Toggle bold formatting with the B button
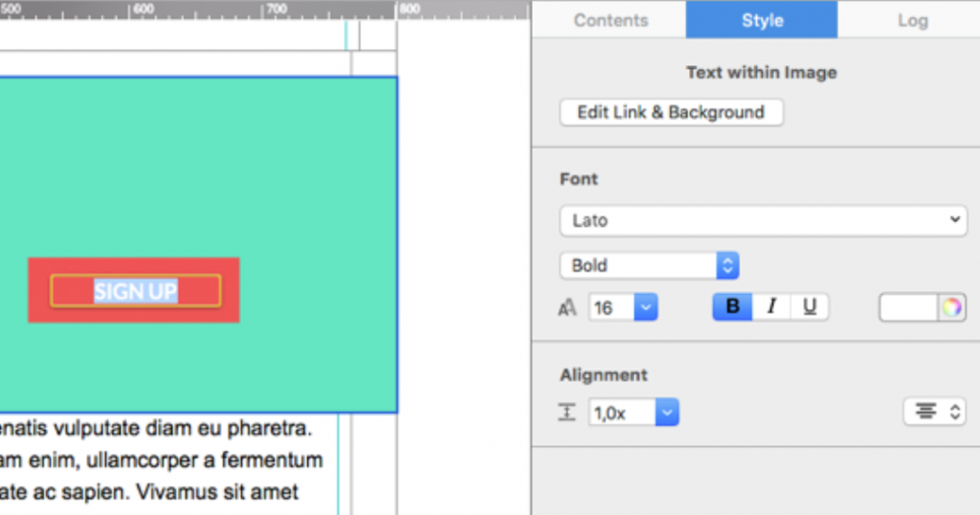Image resolution: width=980 pixels, height=515 pixels. [732, 307]
